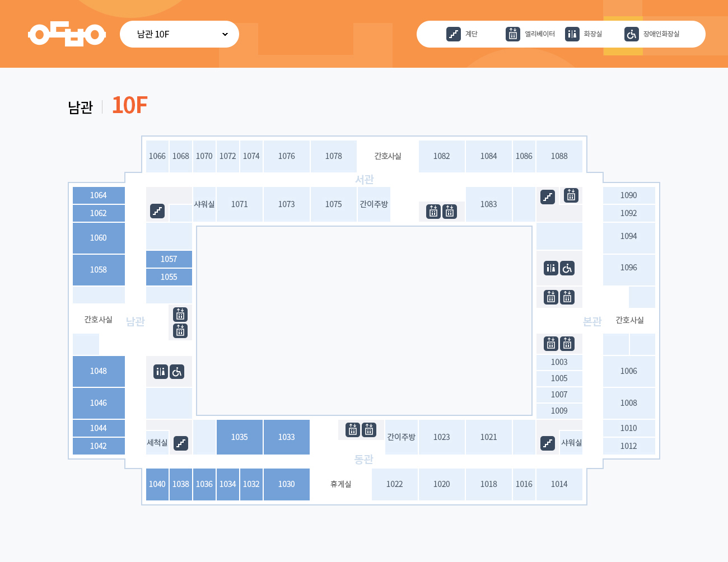728x562 pixels.
Task: Click room 1075 on the floor plan
Action: (x=334, y=204)
